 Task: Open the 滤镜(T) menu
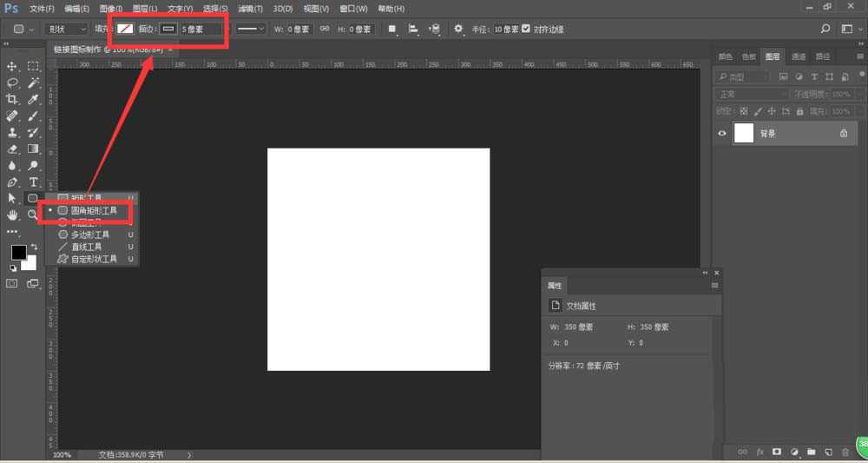(250, 9)
